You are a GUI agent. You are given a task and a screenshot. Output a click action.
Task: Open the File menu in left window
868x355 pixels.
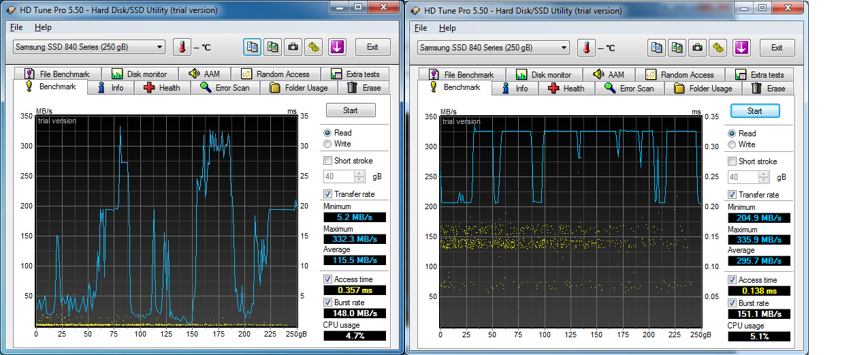pyautogui.click(x=16, y=27)
